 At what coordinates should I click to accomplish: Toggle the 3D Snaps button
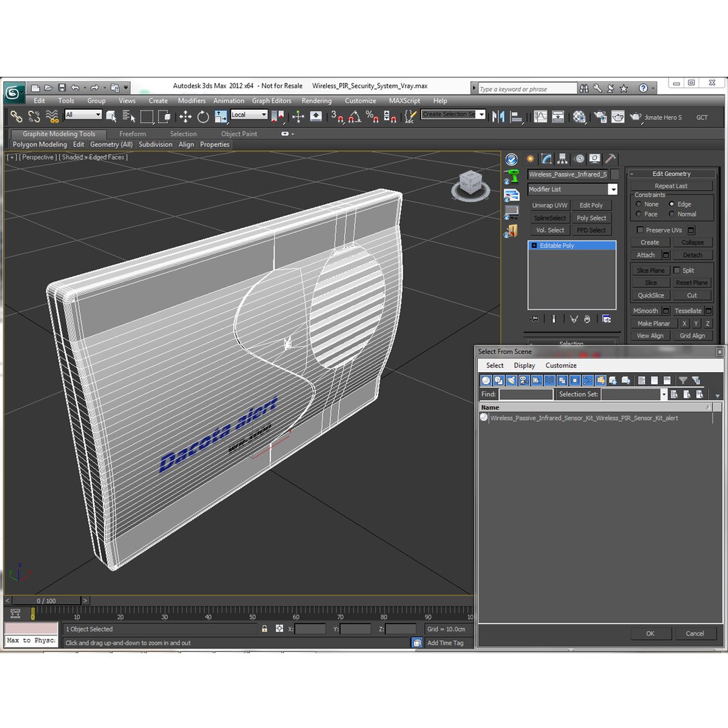pos(337,117)
